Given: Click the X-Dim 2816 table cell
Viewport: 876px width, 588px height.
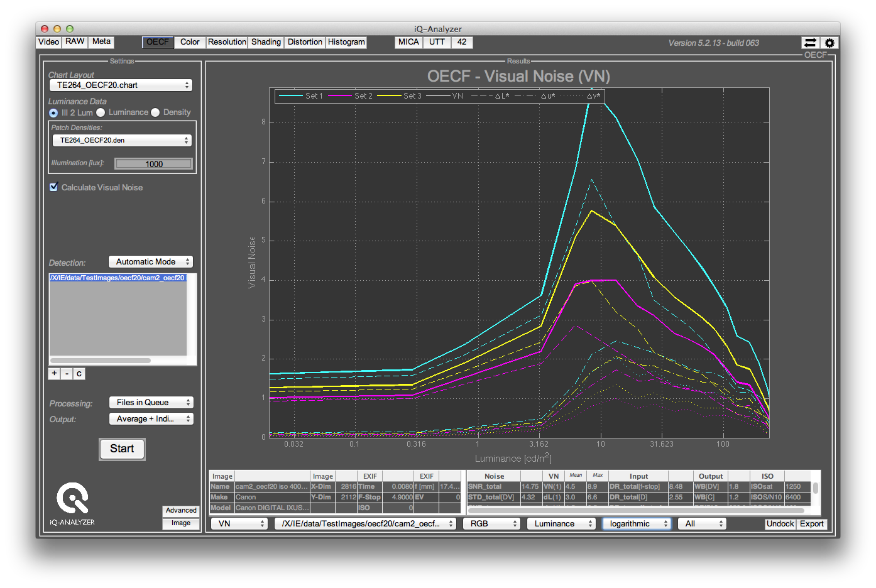Looking at the screenshot, I should 346,487.
